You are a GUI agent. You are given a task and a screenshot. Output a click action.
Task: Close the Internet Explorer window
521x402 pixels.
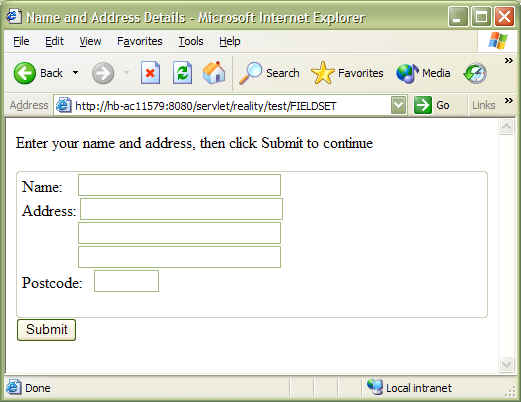pos(504,16)
